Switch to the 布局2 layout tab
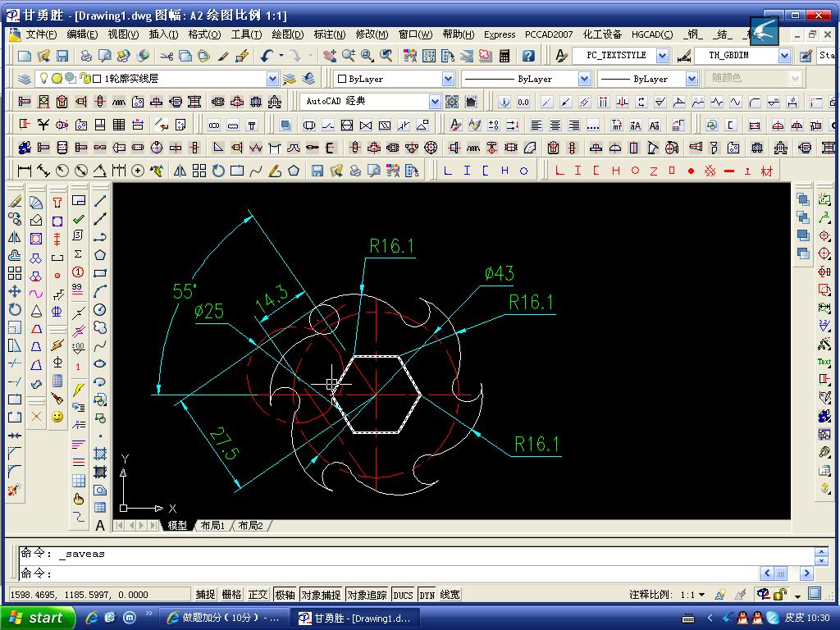The image size is (840, 630). [251, 526]
